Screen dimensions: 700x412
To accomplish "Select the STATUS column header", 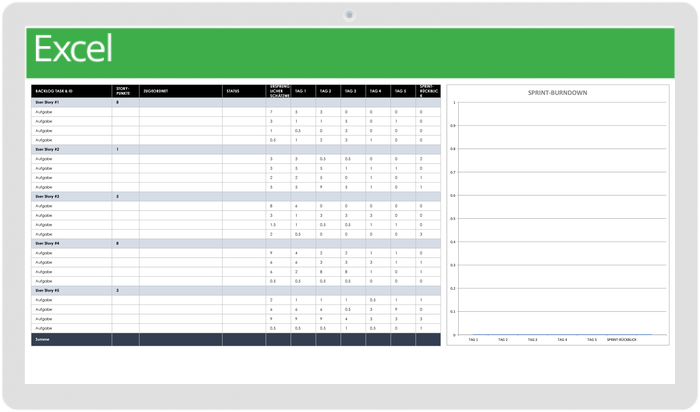I will (x=244, y=91).
